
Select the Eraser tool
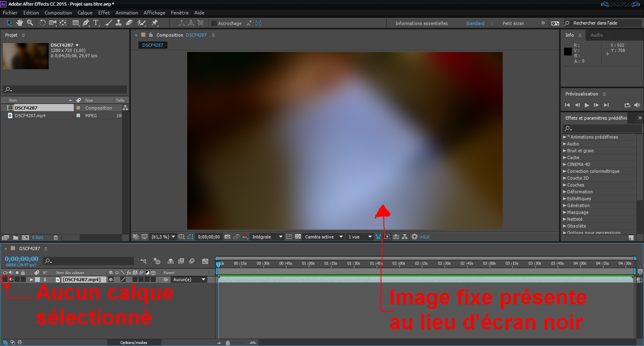point(129,23)
